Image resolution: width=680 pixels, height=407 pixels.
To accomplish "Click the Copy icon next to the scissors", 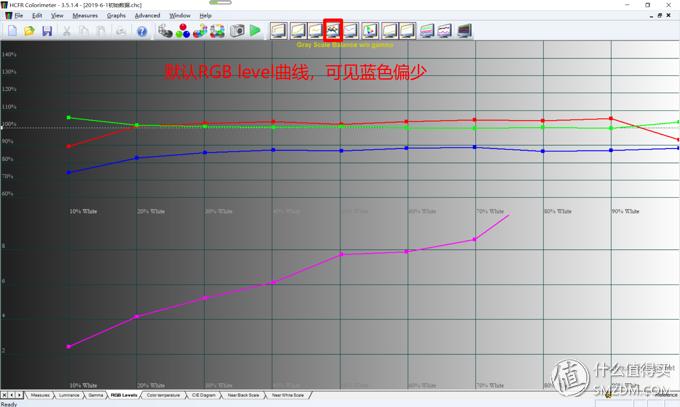I will pos(83,31).
